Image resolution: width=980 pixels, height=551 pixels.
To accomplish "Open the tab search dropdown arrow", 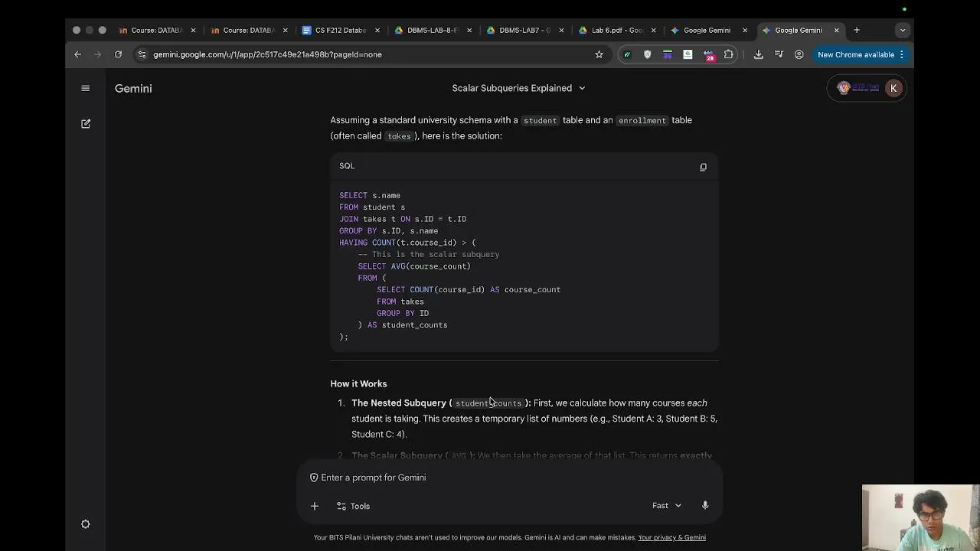I will tap(903, 31).
